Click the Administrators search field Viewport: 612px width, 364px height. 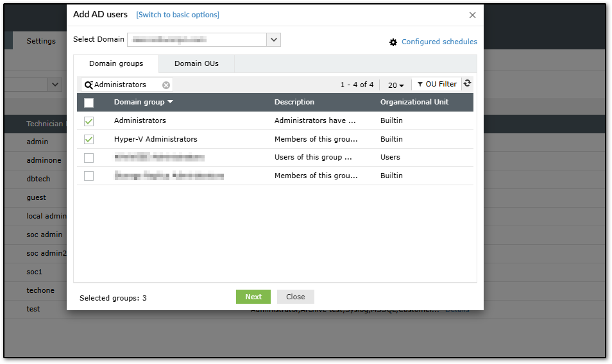[x=126, y=85]
